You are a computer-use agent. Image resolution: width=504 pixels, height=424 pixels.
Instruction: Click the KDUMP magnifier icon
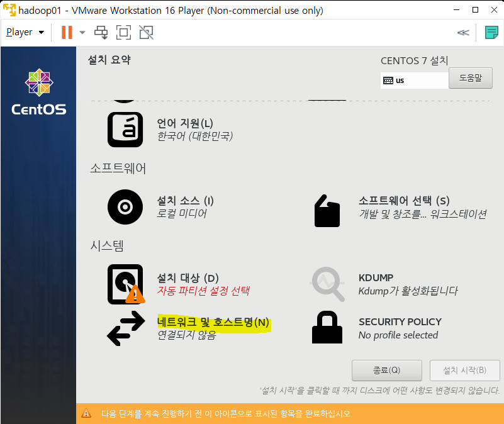pyautogui.click(x=328, y=284)
